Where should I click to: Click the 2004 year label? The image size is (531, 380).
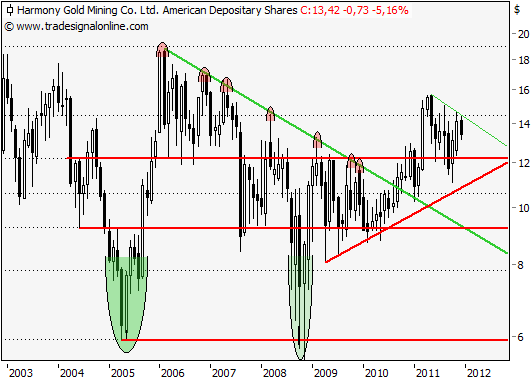[72, 373]
